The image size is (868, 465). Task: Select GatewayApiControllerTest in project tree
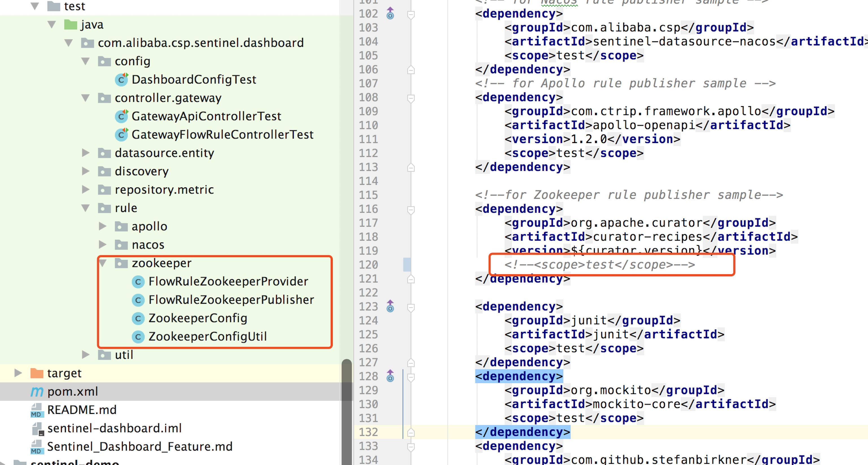pos(206,116)
